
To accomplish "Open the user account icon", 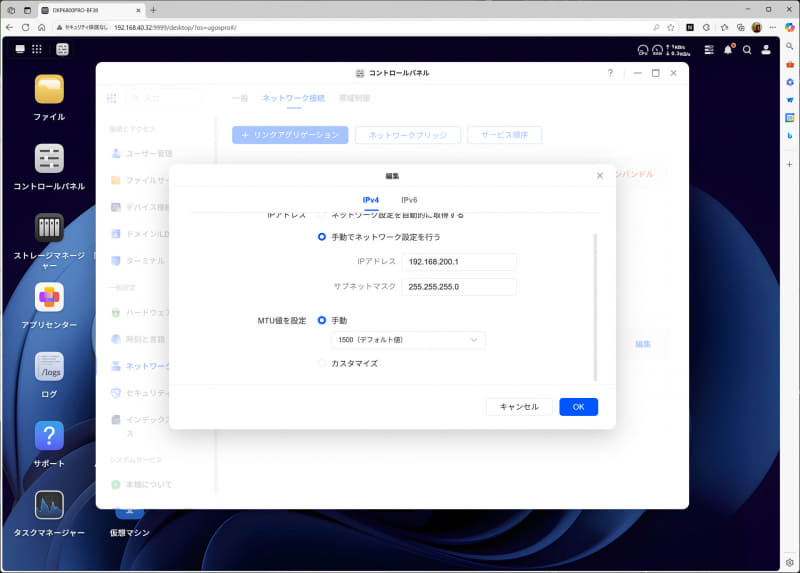I will [766, 49].
